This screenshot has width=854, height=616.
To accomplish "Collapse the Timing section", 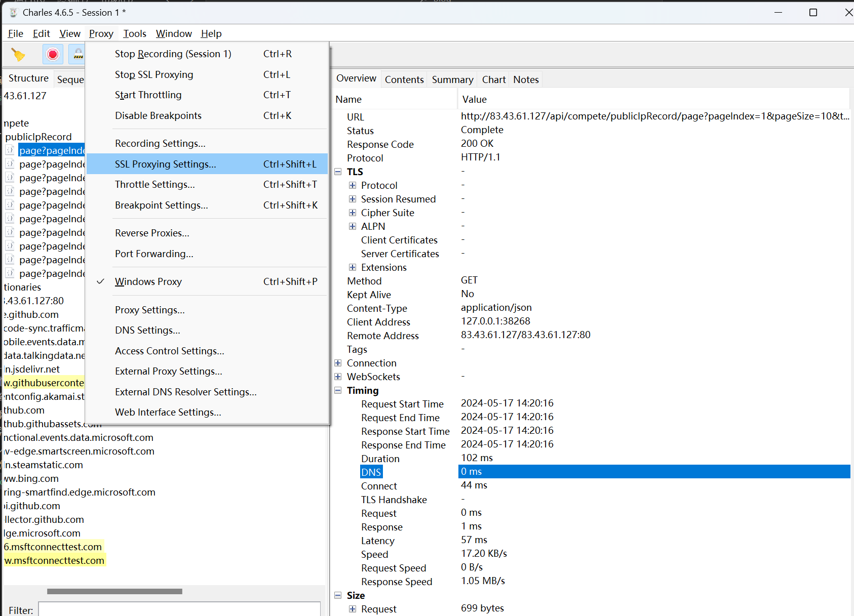I will click(338, 390).
